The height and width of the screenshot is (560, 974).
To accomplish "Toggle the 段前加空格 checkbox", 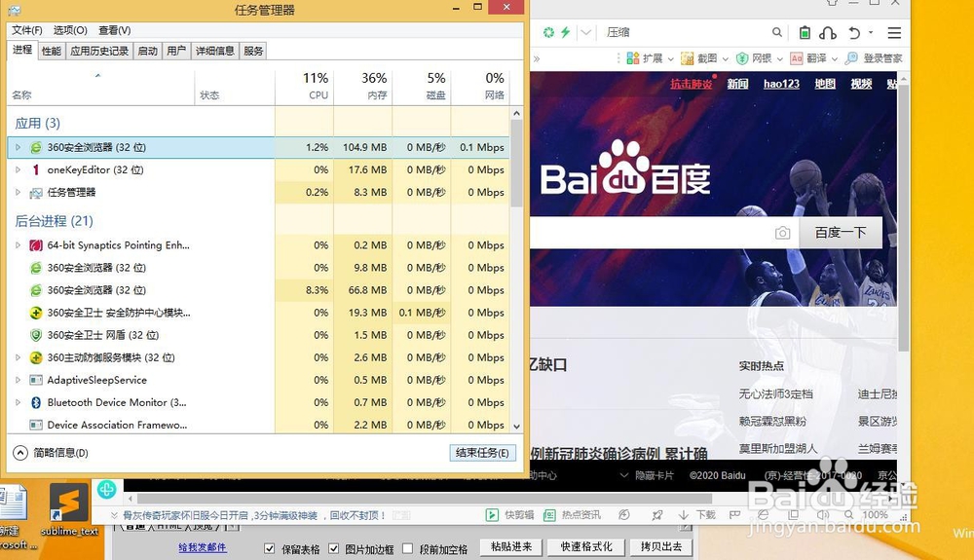I will click(407, 548).
